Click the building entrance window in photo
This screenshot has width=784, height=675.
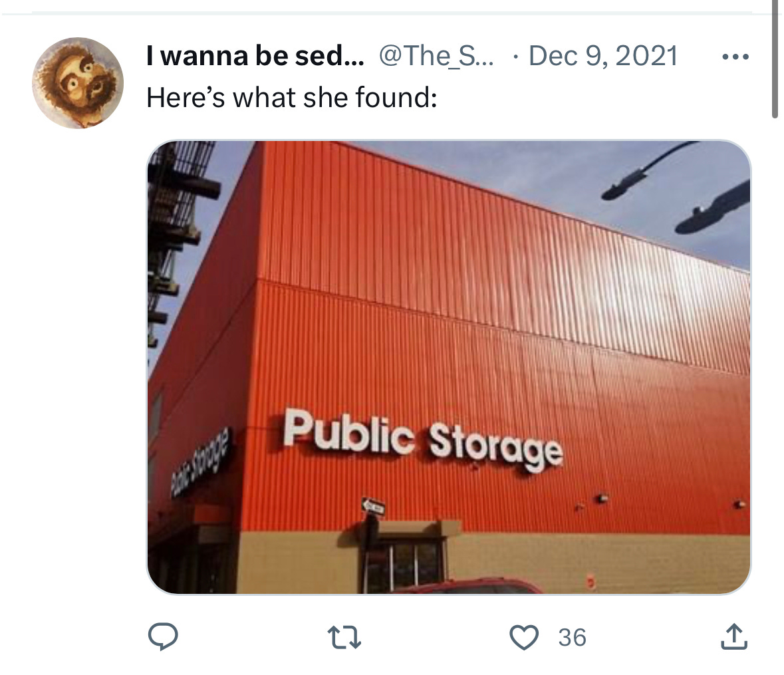pos(404,565)
